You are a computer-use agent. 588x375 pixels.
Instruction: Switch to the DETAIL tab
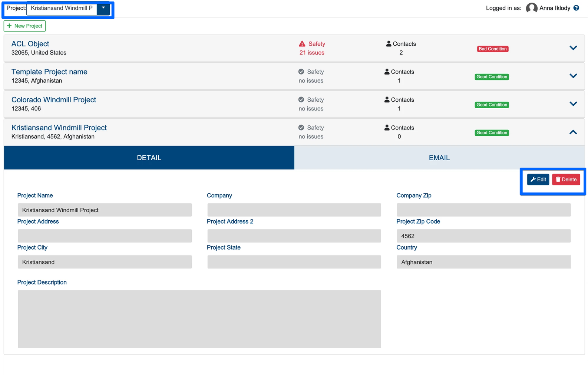(149, 158)
